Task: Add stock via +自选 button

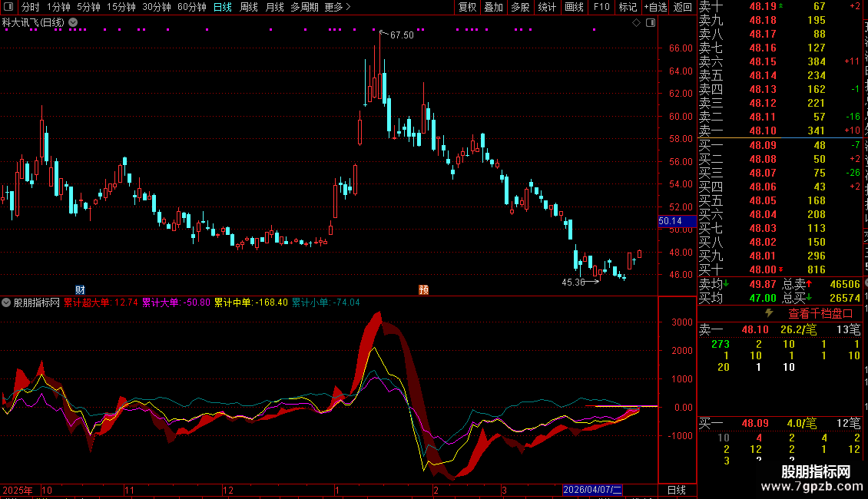Action: (655, 7)
